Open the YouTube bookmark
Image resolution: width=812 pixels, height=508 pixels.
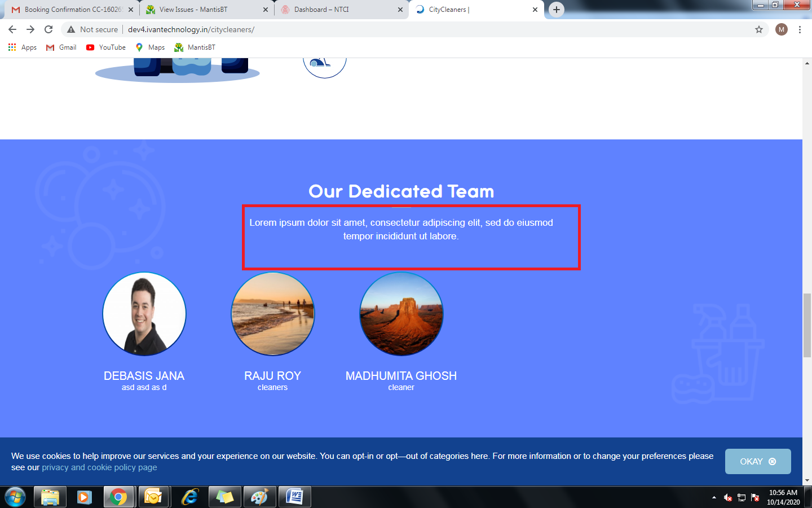point(106,47)
